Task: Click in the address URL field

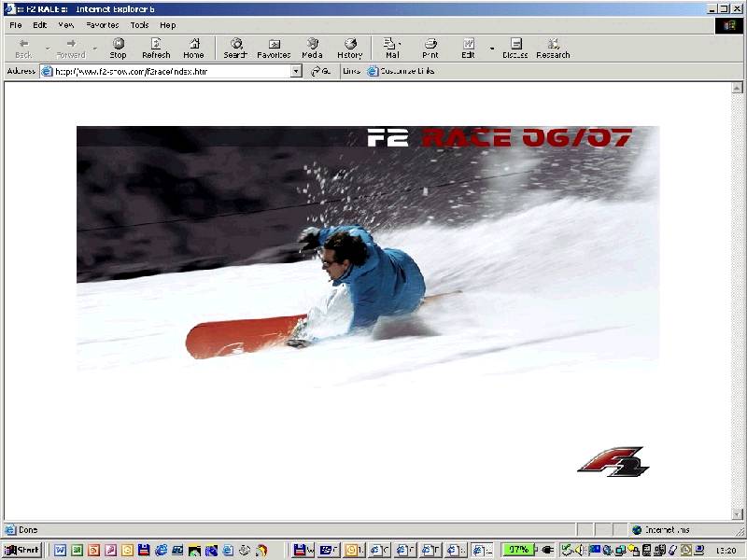Action: pos(168,71)
